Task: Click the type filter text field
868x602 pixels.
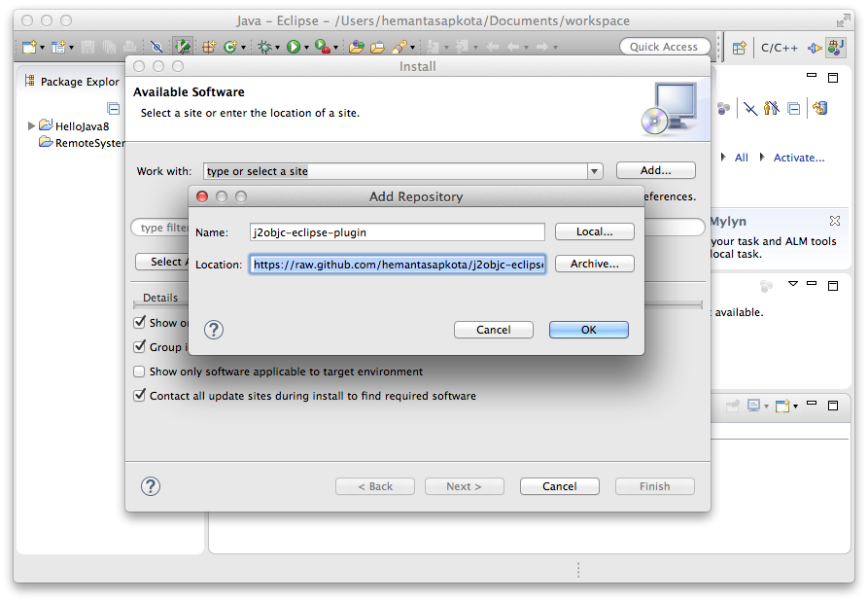Action: pyautogui.click(x=160, y=228)
